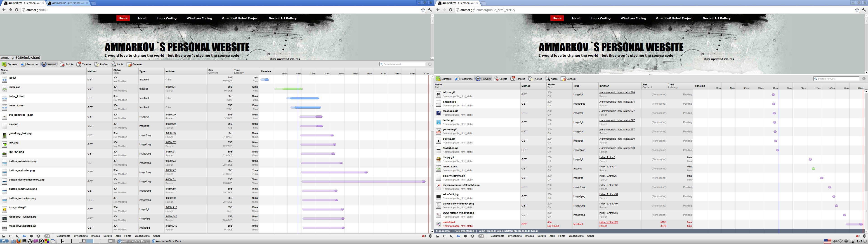Screen dimensions: 868x244
Task: Open Elements panel in right DevTools
Action: [x=443, y=79]
